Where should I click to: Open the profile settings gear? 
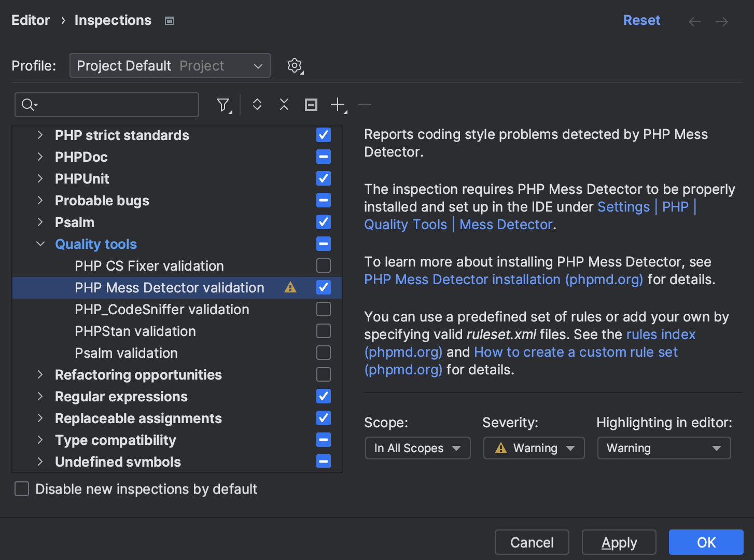(x=295, y=66)
